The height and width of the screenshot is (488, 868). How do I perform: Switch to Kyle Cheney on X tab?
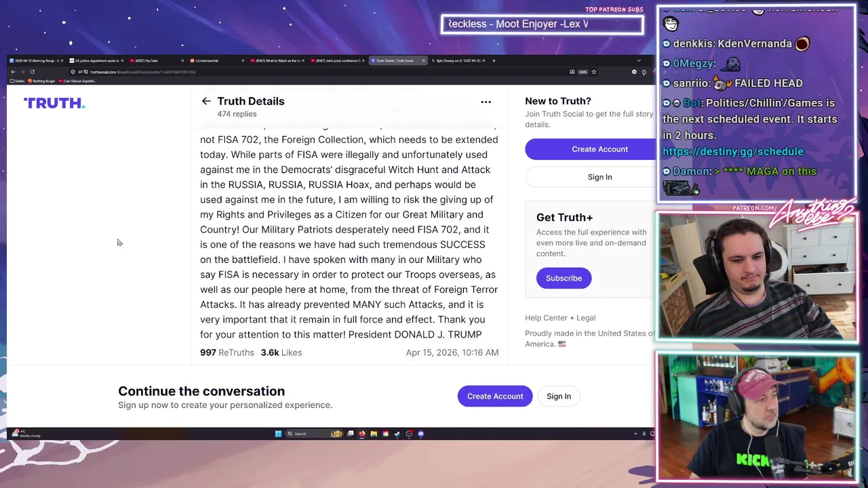pyautogui.click(x=458, y=60)
